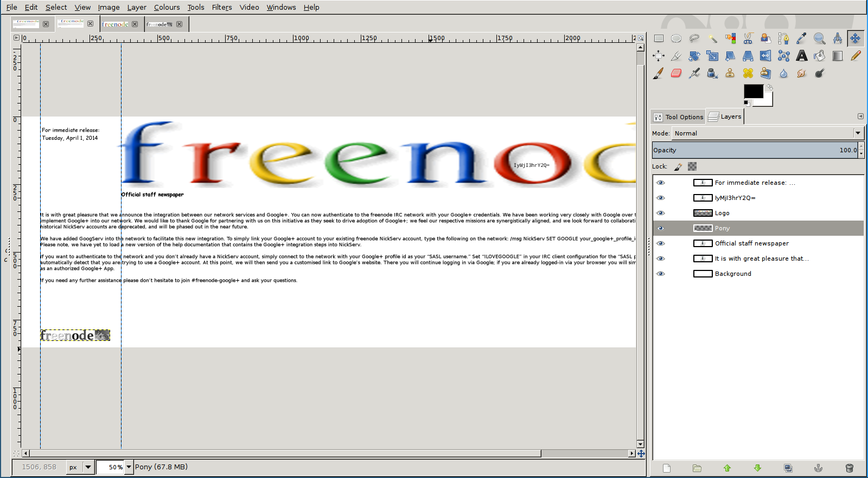
Task: Lower layer with green down arrow
Action: click(758, 468)
